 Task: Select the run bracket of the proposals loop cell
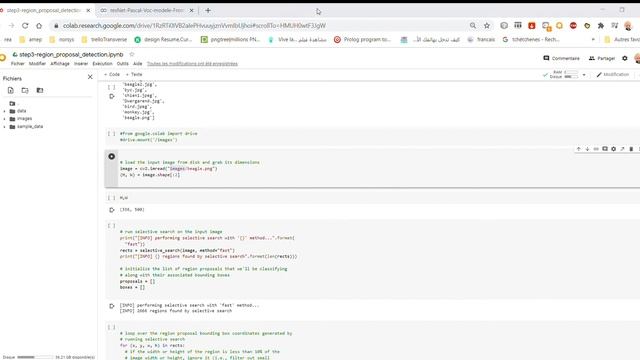[x=111, y=327]
